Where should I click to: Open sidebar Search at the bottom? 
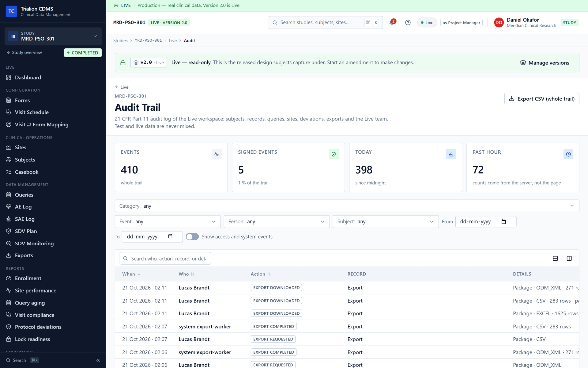pos(22,360)
